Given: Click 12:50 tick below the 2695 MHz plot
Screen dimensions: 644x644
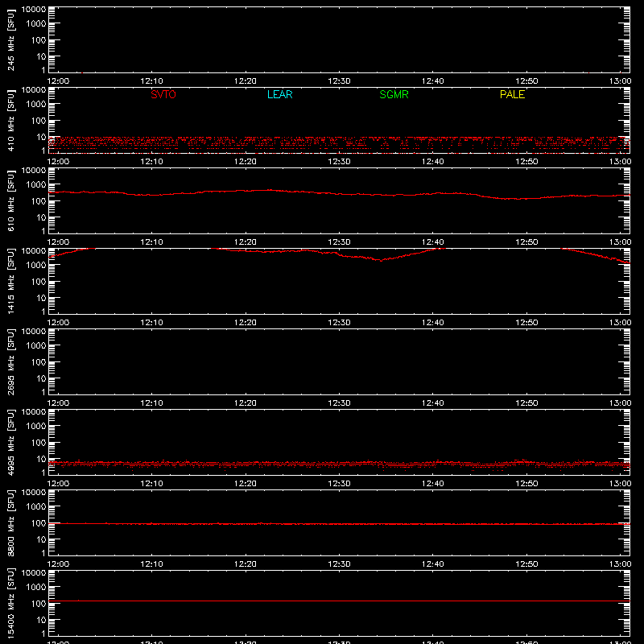Looking at the screenshot, I should point(526,403).
